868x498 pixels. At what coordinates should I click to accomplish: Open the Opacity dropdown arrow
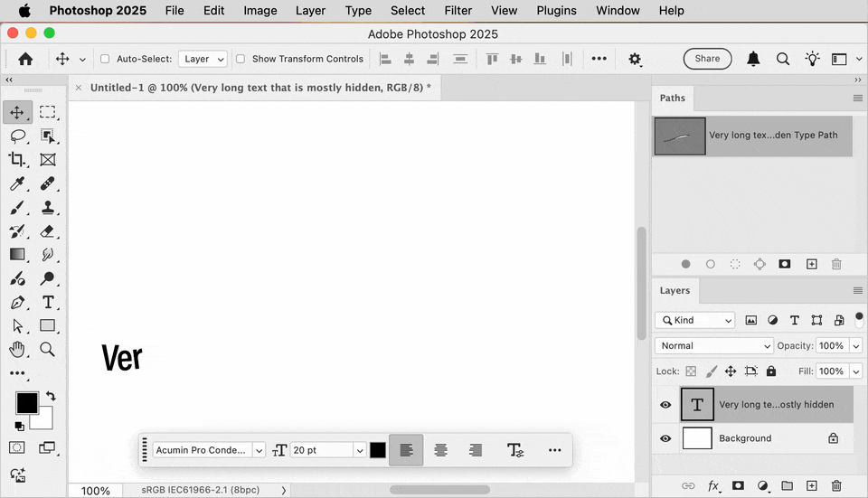coord(856,346)
